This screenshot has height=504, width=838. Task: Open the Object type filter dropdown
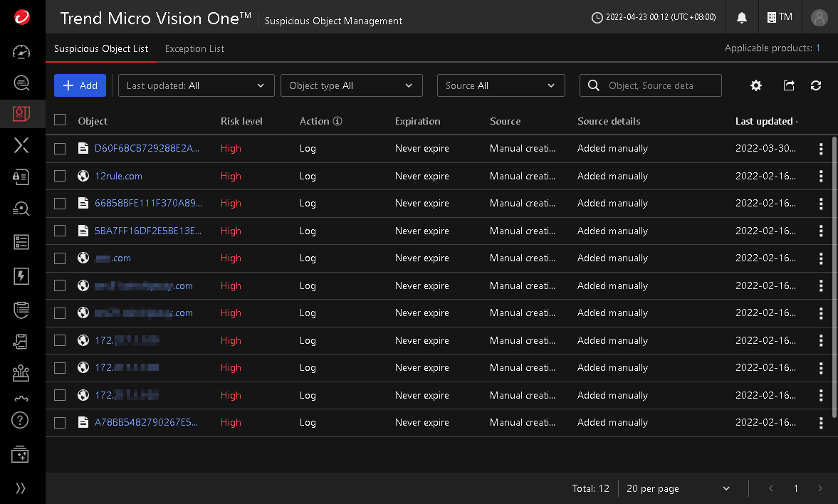[x=352, y=85]
